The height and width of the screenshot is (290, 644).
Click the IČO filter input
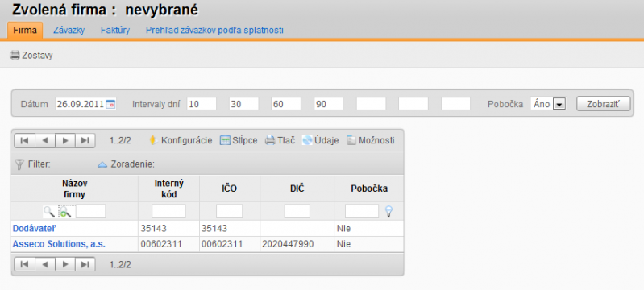229,211
